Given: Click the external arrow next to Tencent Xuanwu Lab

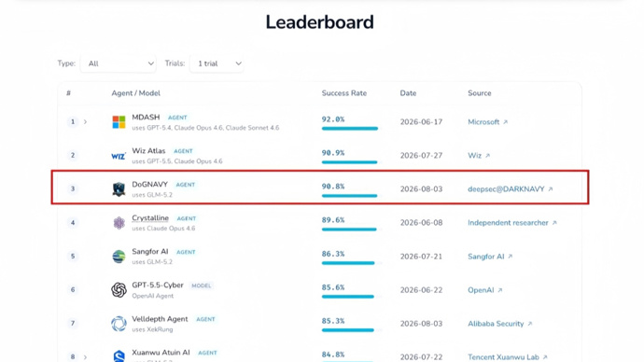Looking at the screenshot, I should (x=545, y=357).
